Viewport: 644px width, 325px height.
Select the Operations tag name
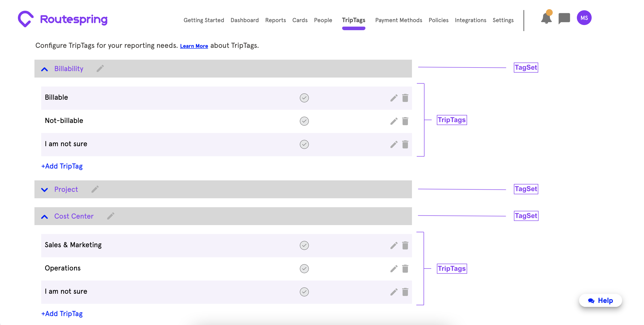[62, 268]
